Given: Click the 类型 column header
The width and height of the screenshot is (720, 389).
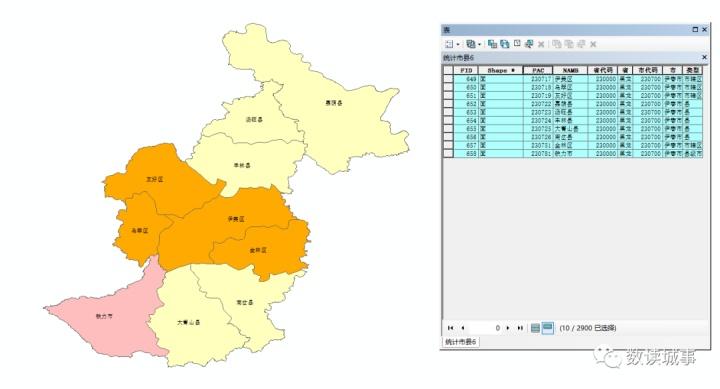Looking at the screenshot, I should (692, 70).
